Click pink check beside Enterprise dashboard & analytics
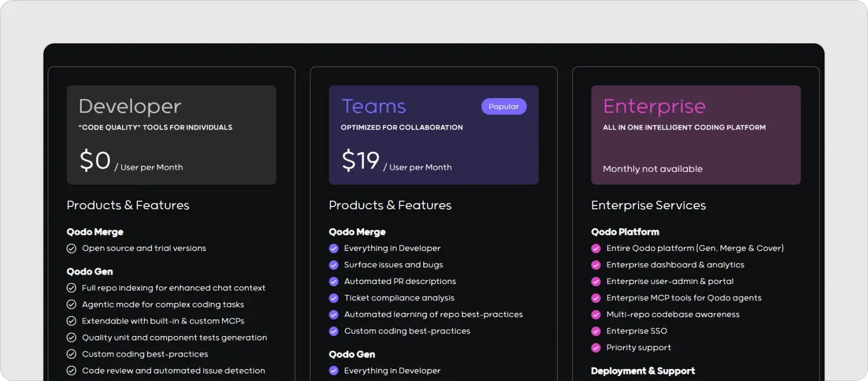This screenshot has width=868, height=381. (596, 265)
